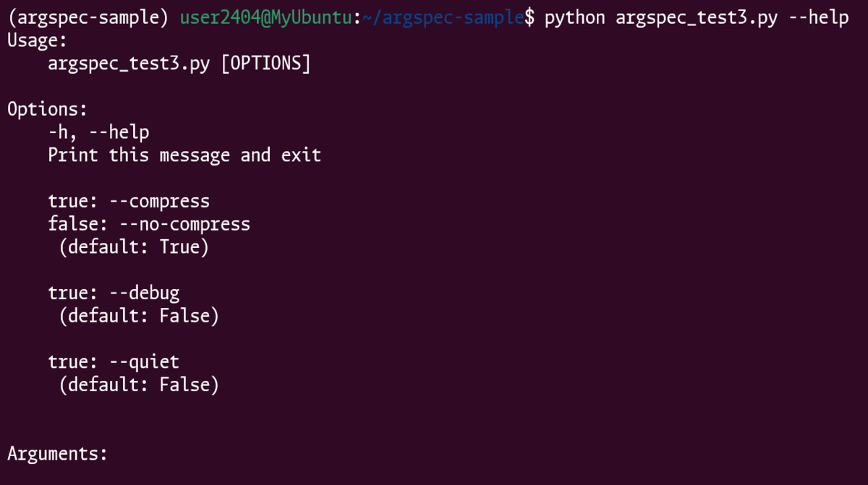This screenshot has height=485, width=868.
Task: Click the Arguments: heading
Action: [x=57, y=454]
